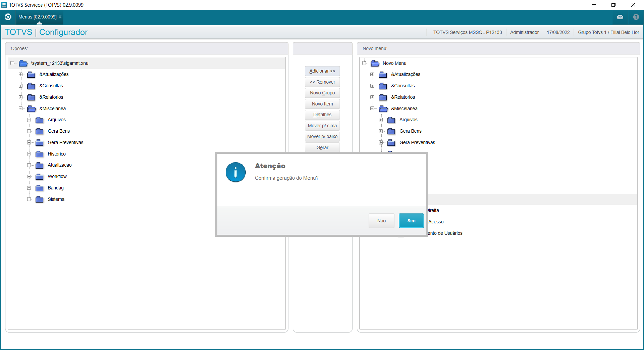Select the Menus [02.9.0099] tab
644x350 pixels.
37,17
